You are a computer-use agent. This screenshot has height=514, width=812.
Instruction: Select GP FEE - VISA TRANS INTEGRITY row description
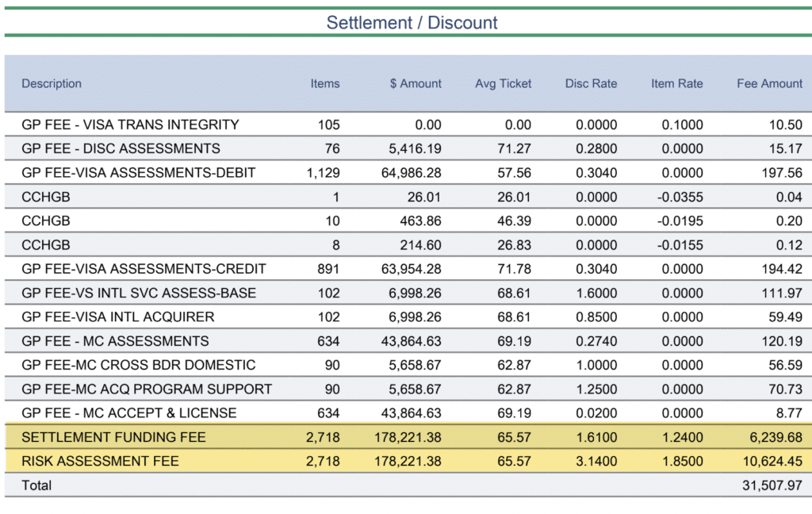point(130,125)
